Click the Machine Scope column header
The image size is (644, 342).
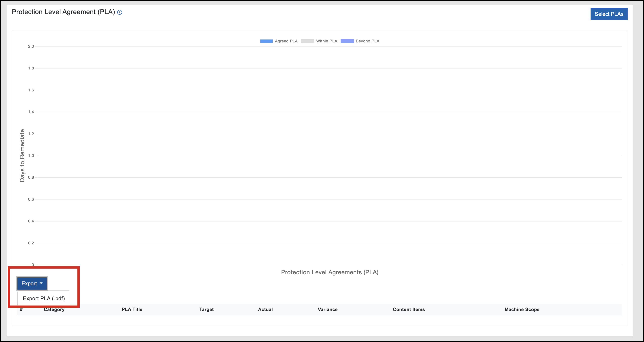(x=522, y=309)
